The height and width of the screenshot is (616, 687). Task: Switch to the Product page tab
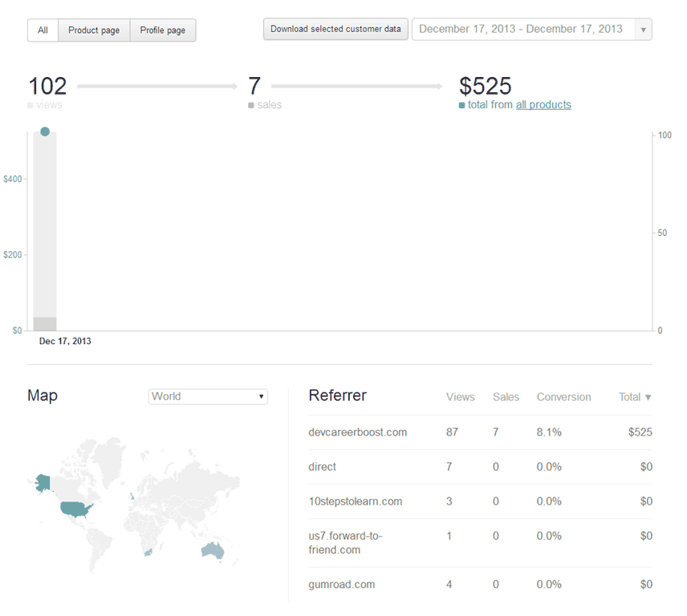pos(94,30)
